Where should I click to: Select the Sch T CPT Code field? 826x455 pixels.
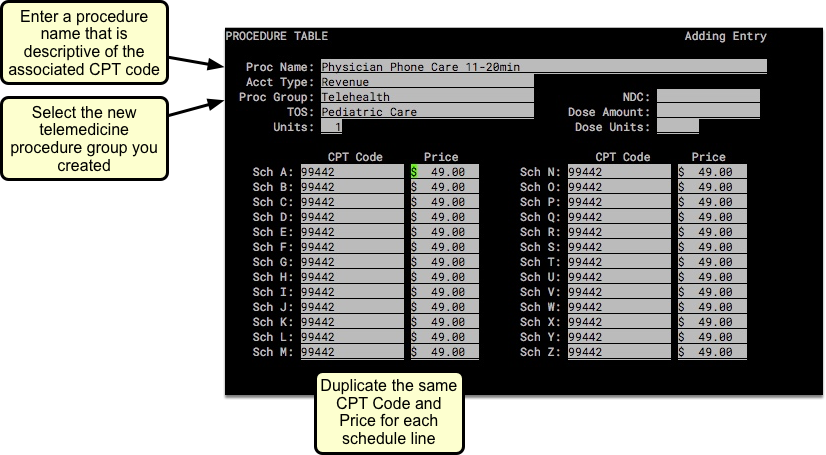tap(619, 262)
